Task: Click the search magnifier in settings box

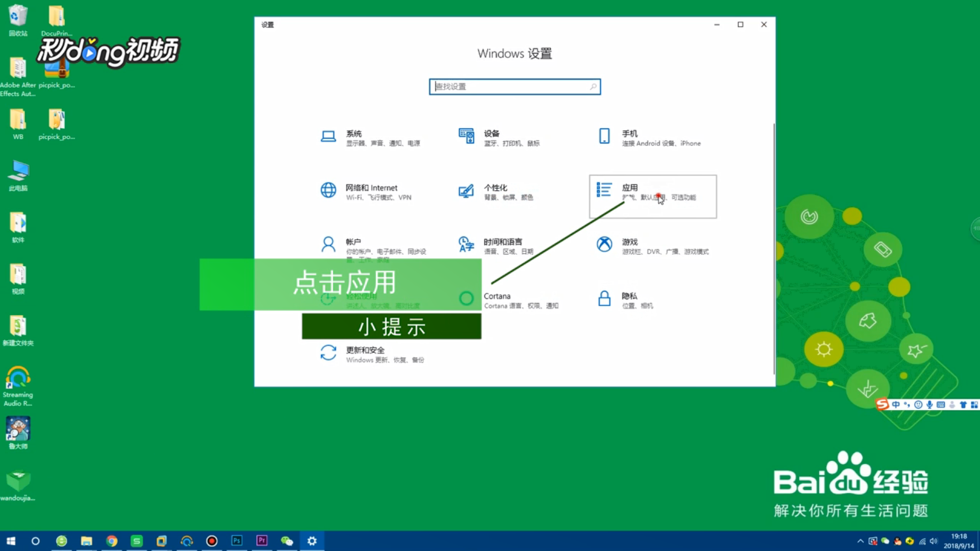Action: [593, 87]
